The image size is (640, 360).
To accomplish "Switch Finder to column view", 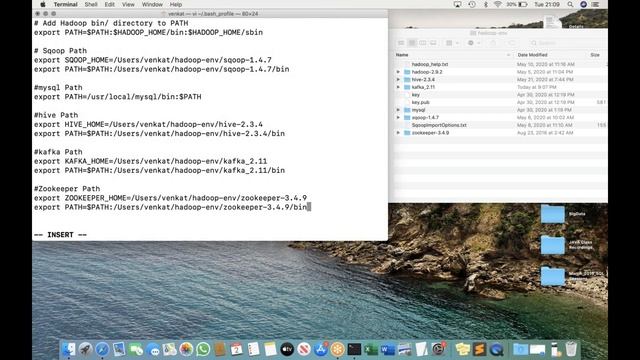I will pos(422,43).
